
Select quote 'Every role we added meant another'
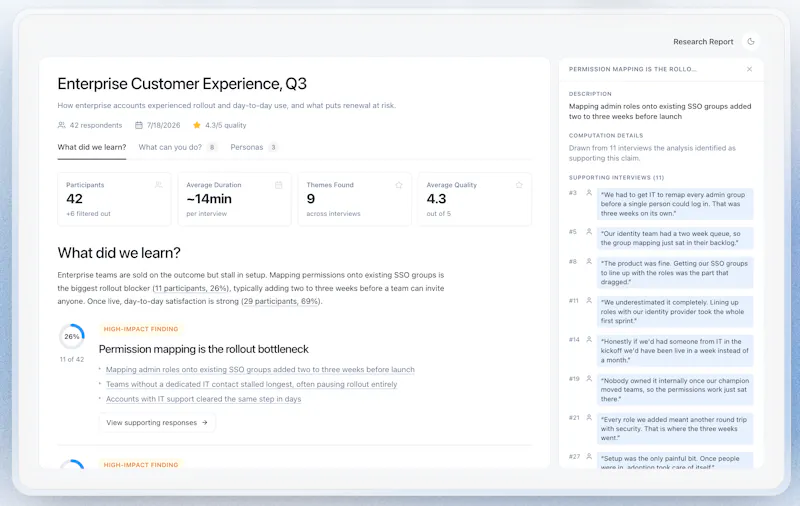675,429
